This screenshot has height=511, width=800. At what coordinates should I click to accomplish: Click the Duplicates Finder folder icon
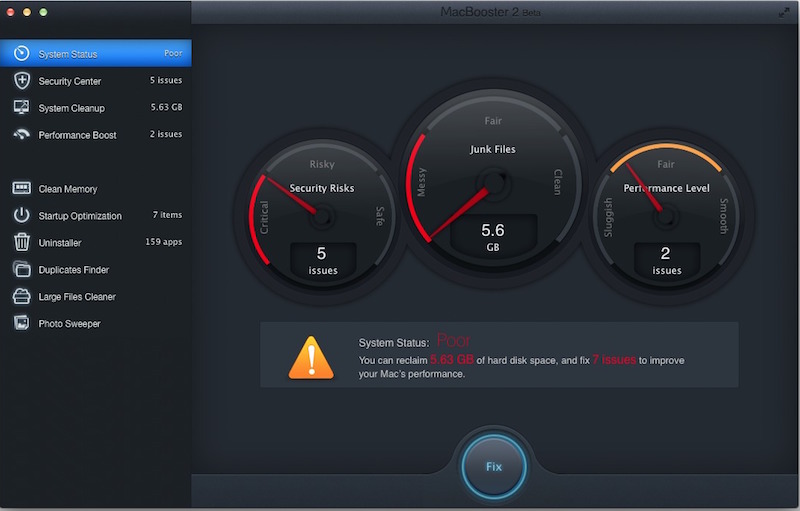point(21,269)
